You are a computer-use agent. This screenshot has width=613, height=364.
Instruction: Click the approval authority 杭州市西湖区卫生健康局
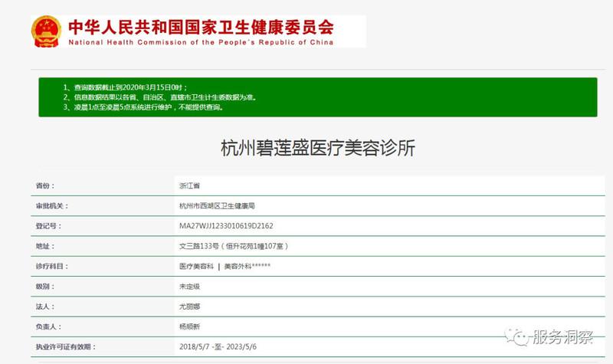click(216, 206)
